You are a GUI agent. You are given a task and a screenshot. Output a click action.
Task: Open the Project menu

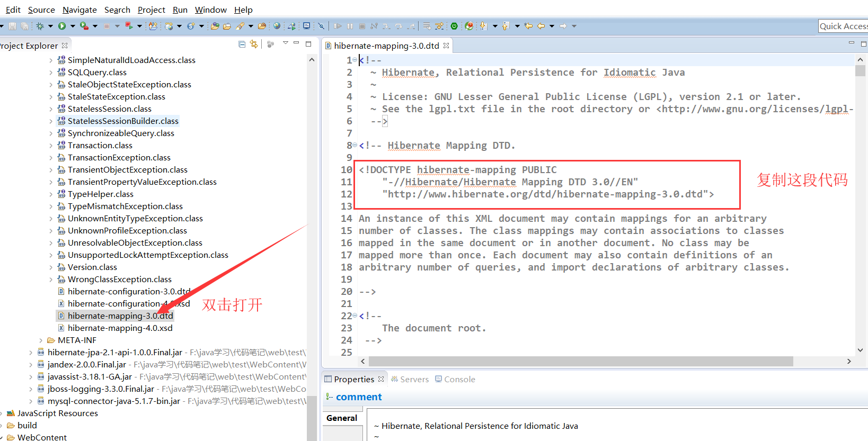click(152, 10)
